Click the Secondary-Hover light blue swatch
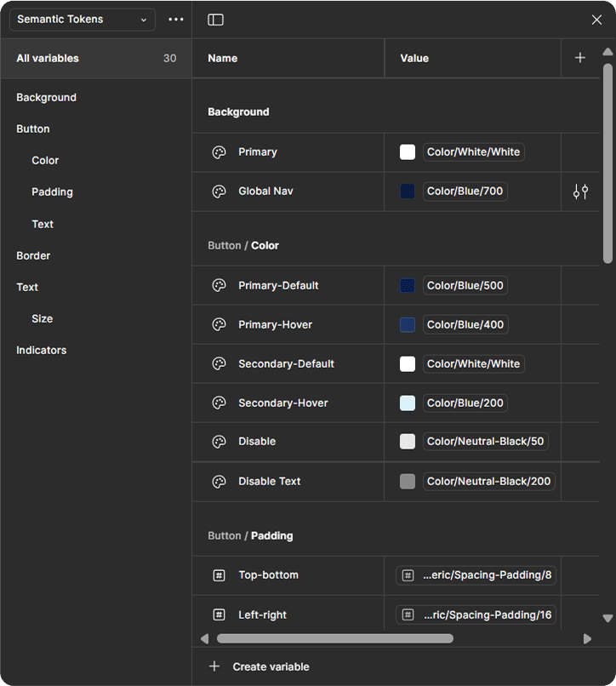This screenshot has width=616, height=686. coord(408,403)
